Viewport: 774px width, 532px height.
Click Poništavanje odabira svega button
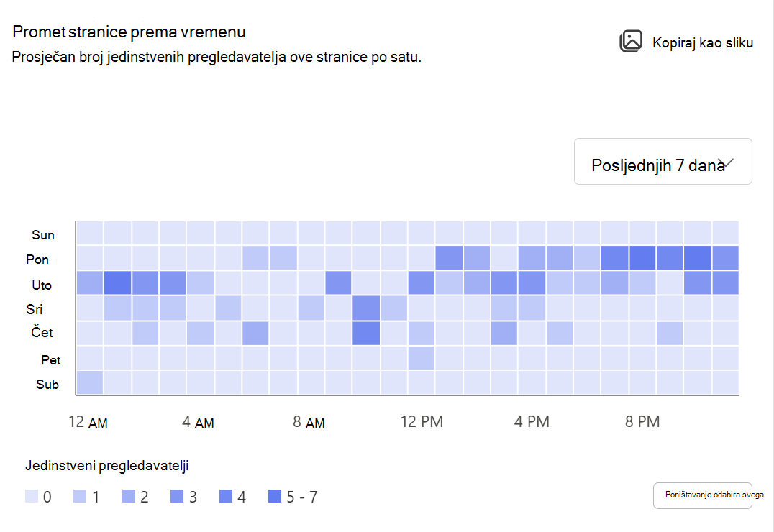[x=702, y=495]
